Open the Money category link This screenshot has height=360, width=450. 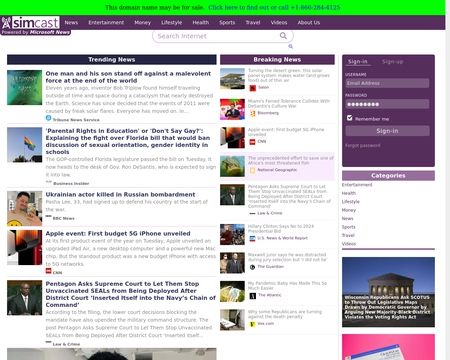(x=349, y=210)
